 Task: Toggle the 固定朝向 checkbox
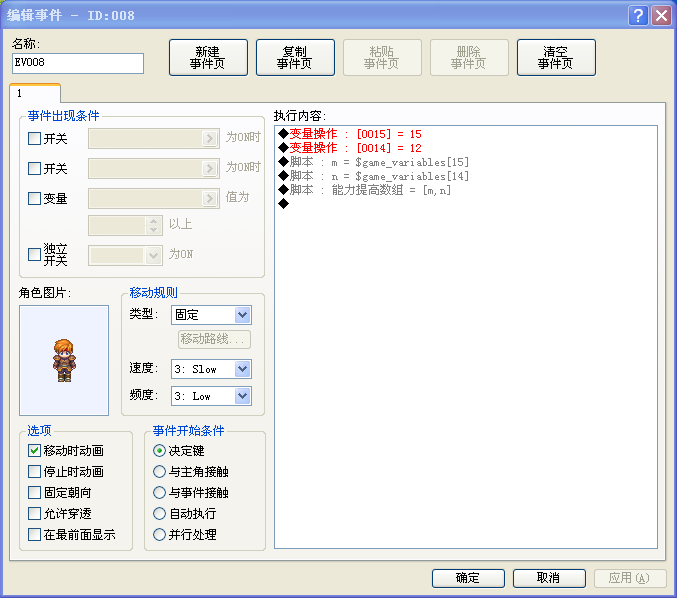click(34, 493)
